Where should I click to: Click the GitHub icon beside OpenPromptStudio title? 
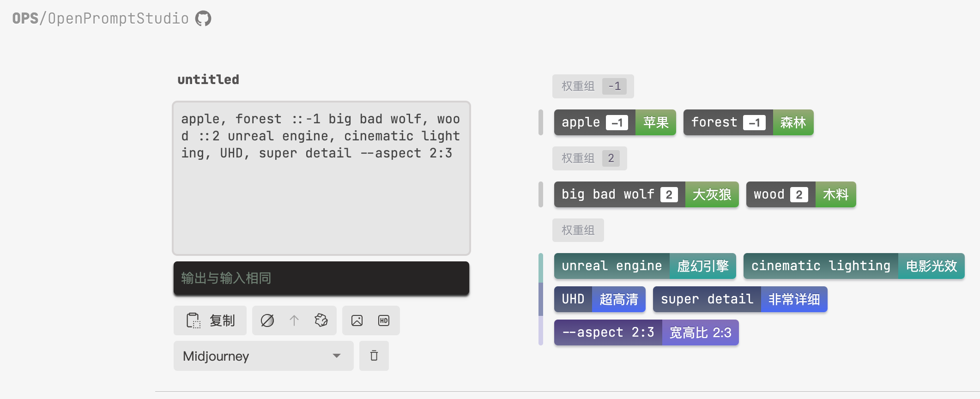pyautogui.click(x=202, y=18)
